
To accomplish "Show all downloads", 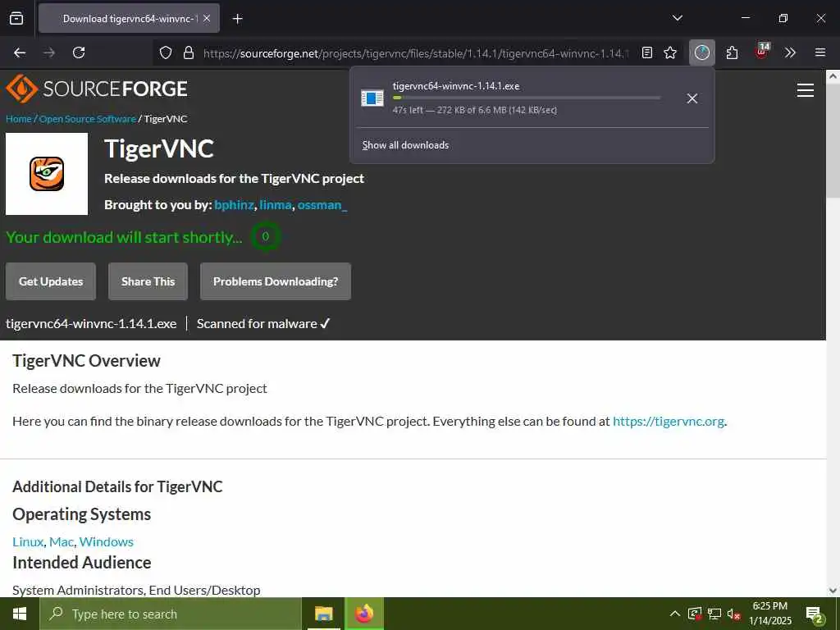I will 405,145.
